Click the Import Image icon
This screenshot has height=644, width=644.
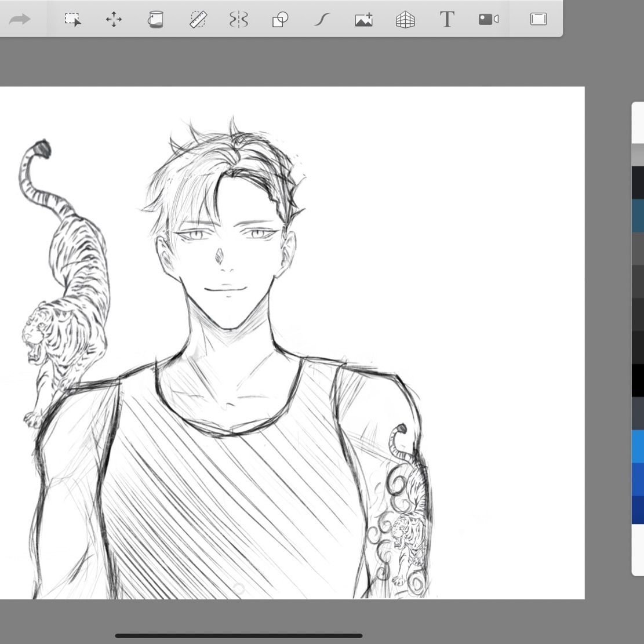364,19
